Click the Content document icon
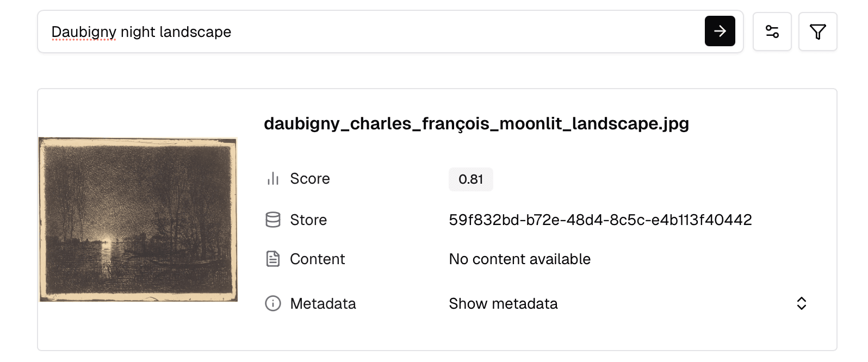Viewport: 868px width, 362px height. pos(273,259)
